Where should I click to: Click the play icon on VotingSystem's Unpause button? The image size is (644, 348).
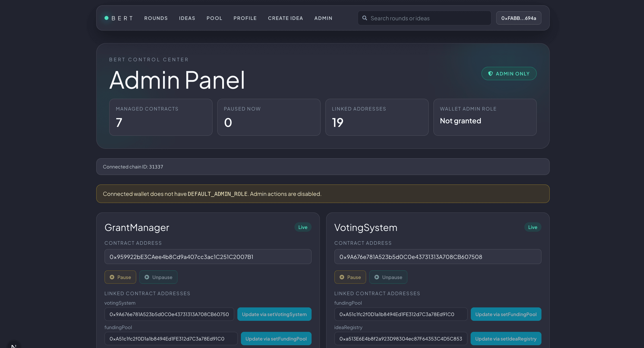377,277
